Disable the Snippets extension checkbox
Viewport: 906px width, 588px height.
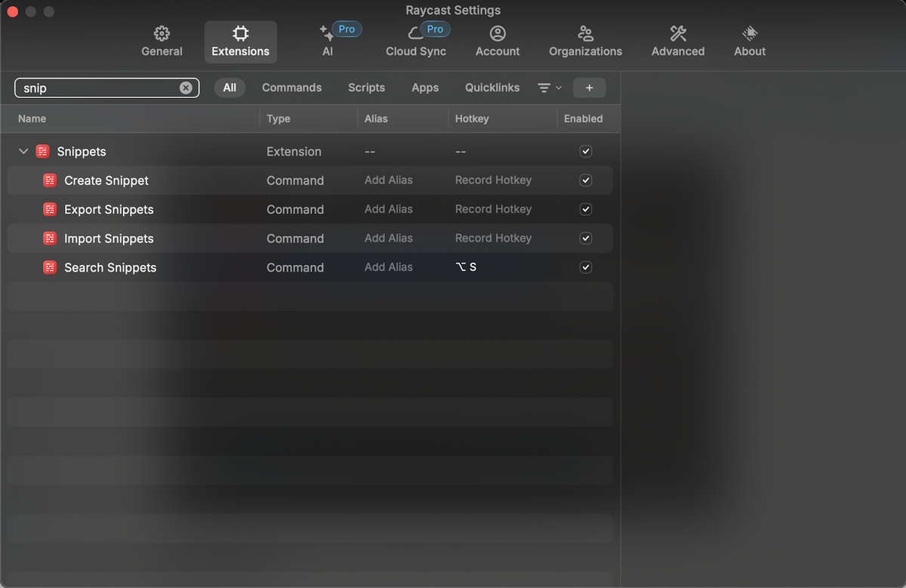point(585,152)
